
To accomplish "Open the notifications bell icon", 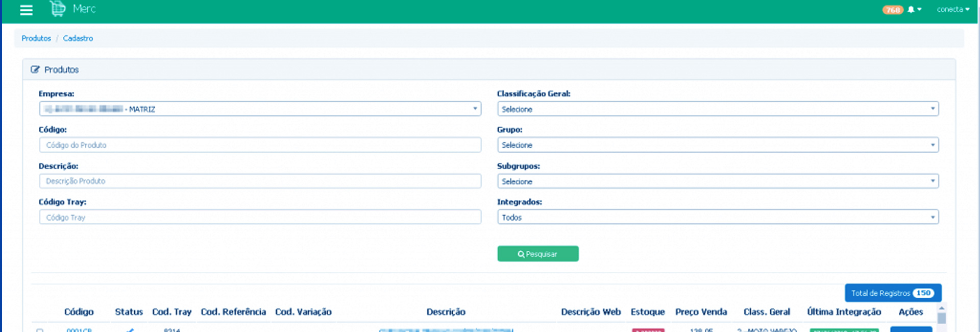I will pos(911,10).
